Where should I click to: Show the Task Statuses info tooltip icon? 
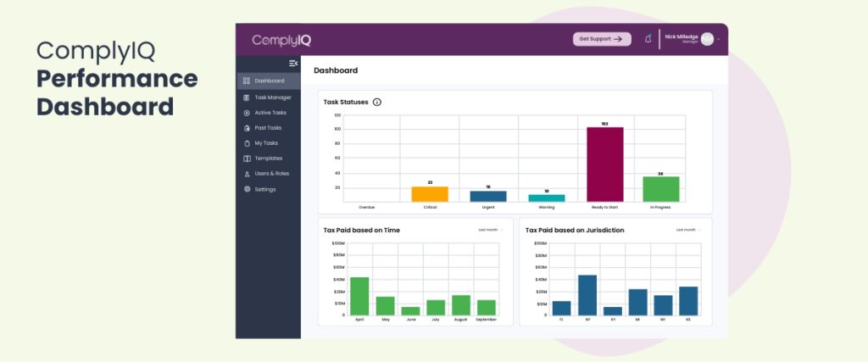point(377,103)
